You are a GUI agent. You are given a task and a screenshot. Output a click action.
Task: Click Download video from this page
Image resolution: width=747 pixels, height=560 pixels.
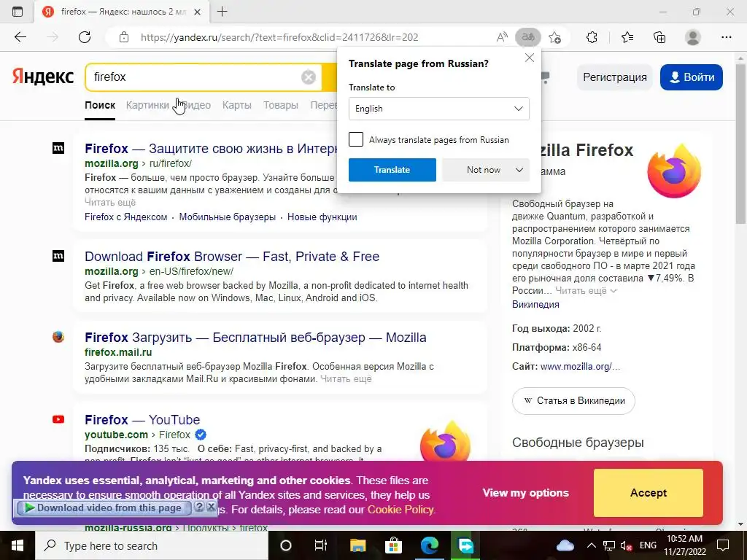pos(104,507)
